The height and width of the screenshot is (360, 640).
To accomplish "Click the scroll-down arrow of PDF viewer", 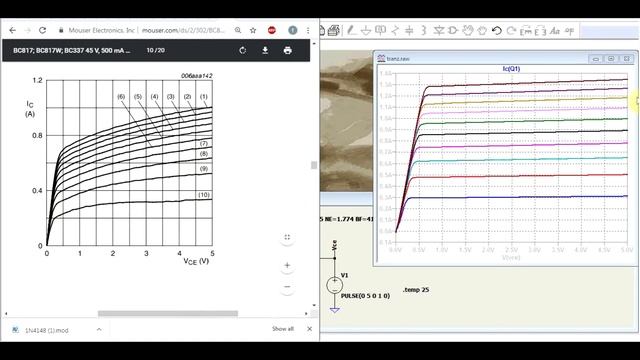I will (x=314, y=305).
